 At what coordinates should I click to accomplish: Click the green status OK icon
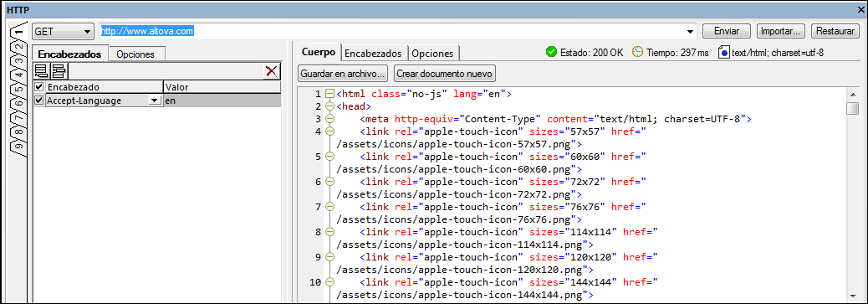[x=551, y=52]
